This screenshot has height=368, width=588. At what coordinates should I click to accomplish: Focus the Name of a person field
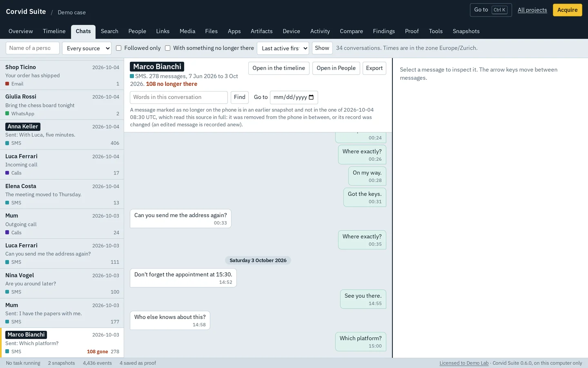33,48
